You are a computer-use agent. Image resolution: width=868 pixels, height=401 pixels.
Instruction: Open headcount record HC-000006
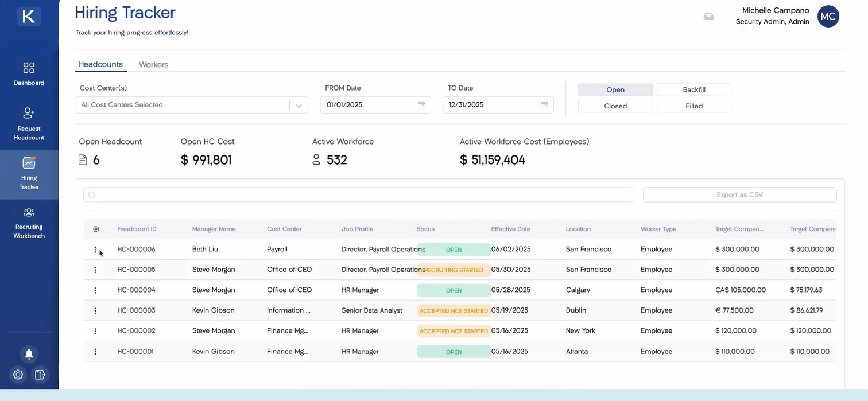point(136,249)
